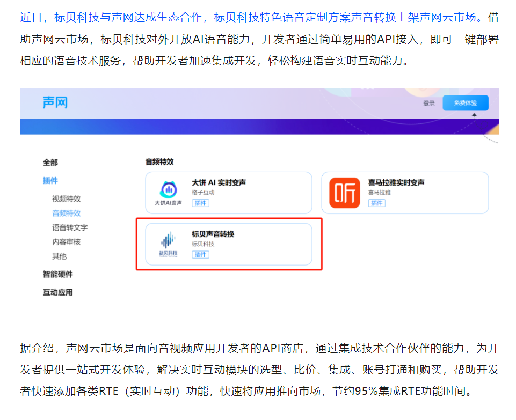Select 全部 in the left sidebar
This screenshot has width=516, height=420.
point(50,163)
